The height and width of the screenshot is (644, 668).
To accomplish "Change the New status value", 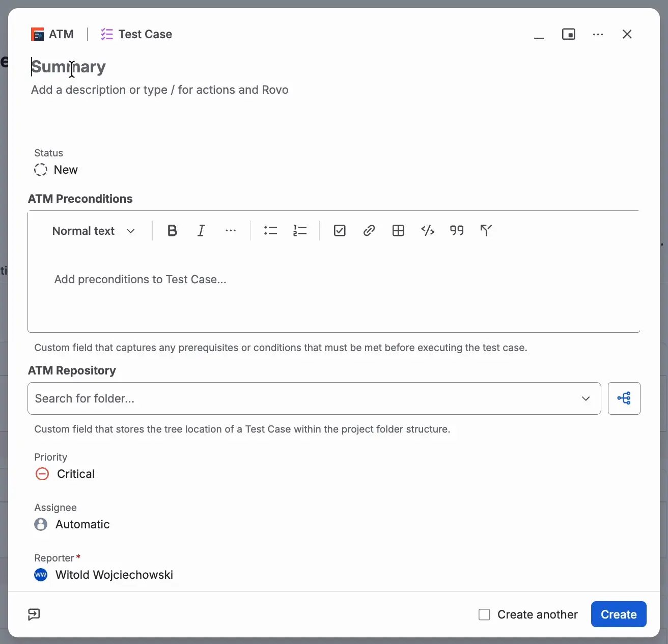I will tap(56, 170).
